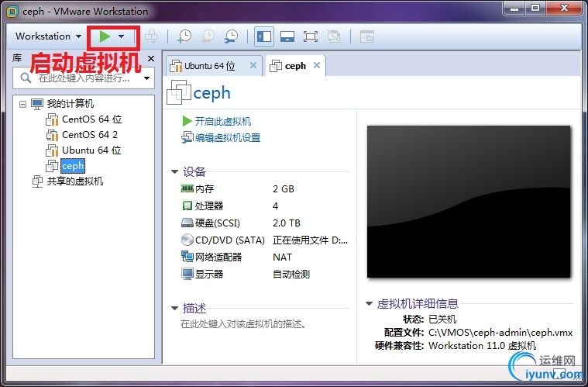
Task: Toggle the library sidebar view icon
Action: coord(264,36)
